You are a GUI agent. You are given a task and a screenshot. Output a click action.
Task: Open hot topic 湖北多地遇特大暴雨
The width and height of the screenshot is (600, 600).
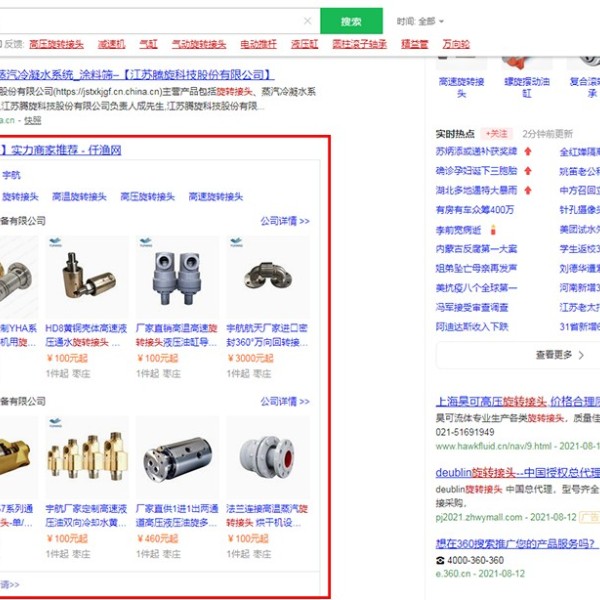pos(476,190)
